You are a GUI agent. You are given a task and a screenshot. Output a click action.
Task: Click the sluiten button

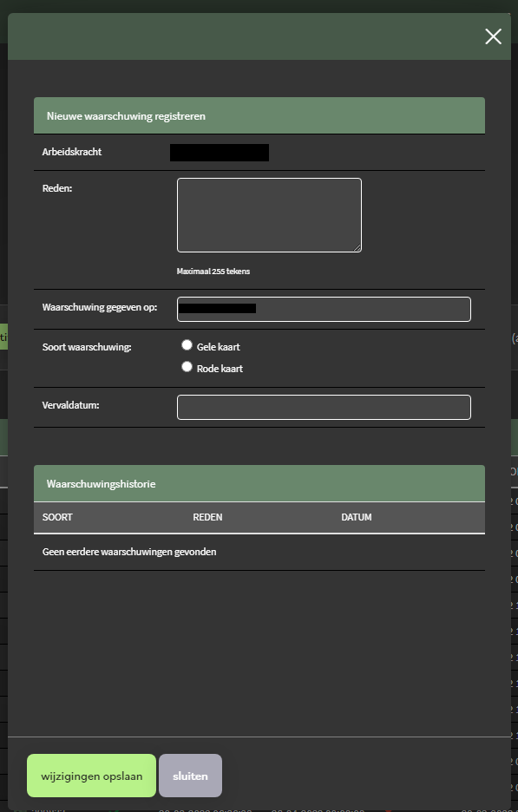[190, 776]
